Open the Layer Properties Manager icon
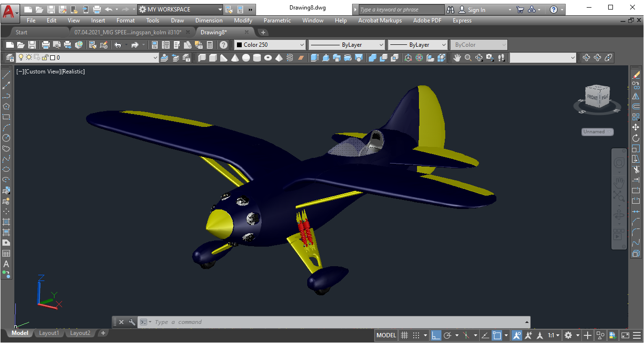 pos(10,58)
